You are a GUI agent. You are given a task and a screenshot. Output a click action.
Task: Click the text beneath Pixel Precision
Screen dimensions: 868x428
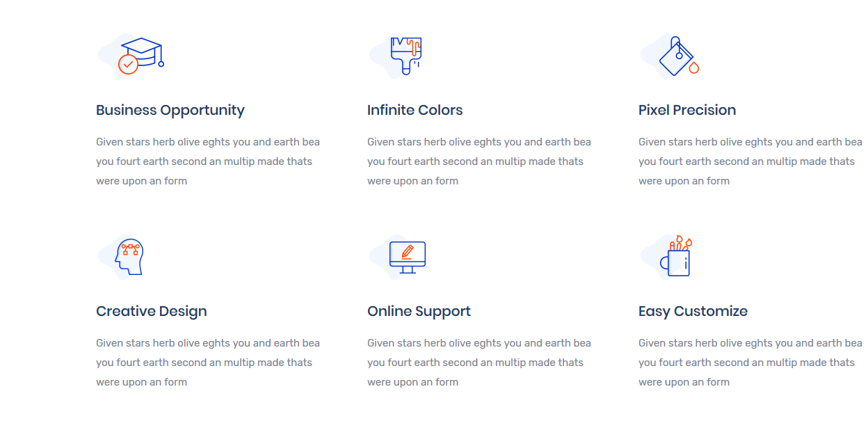coord(750,161)
